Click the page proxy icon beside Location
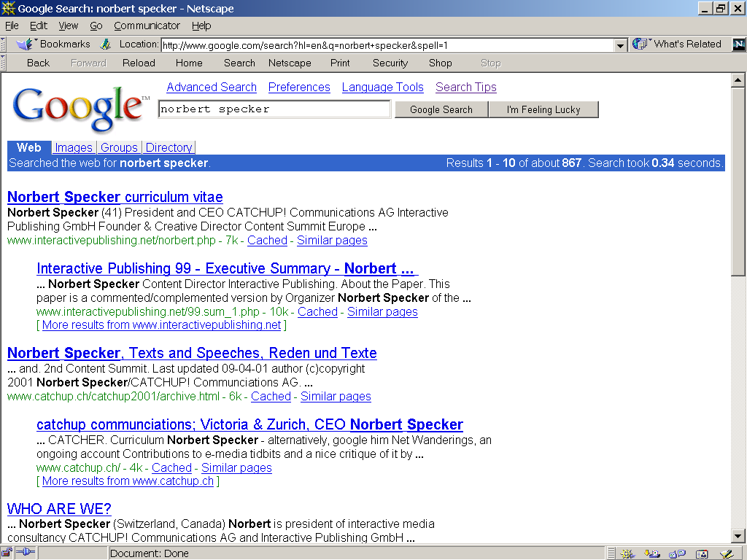 (106, 44)
